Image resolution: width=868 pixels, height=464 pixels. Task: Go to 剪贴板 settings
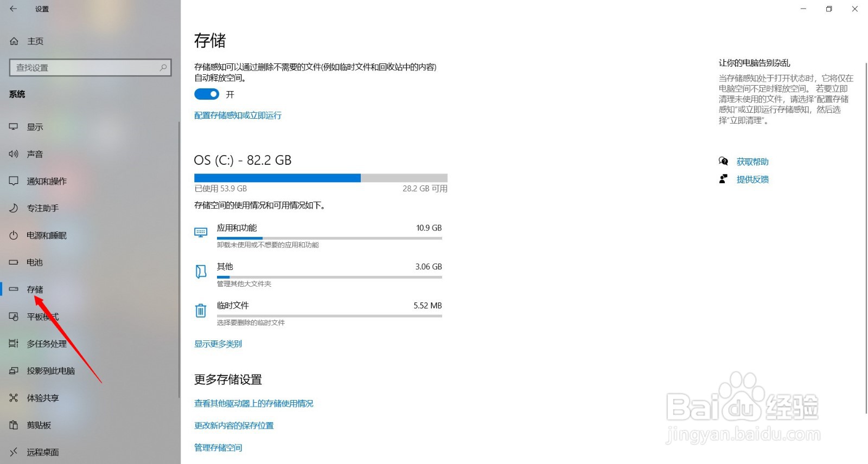[x=39, y=425]
